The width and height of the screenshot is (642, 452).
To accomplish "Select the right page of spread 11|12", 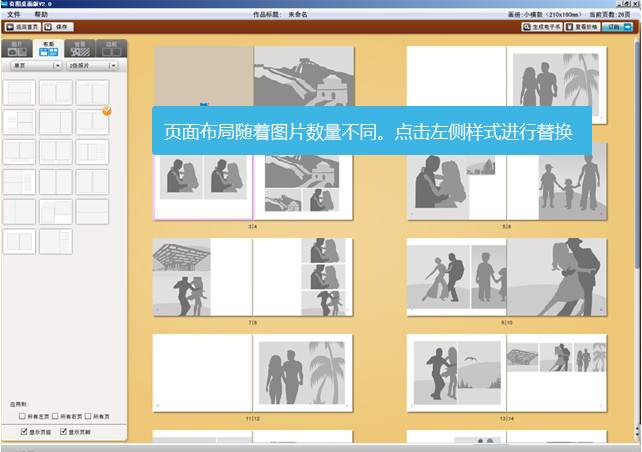I will pos(303,373).
